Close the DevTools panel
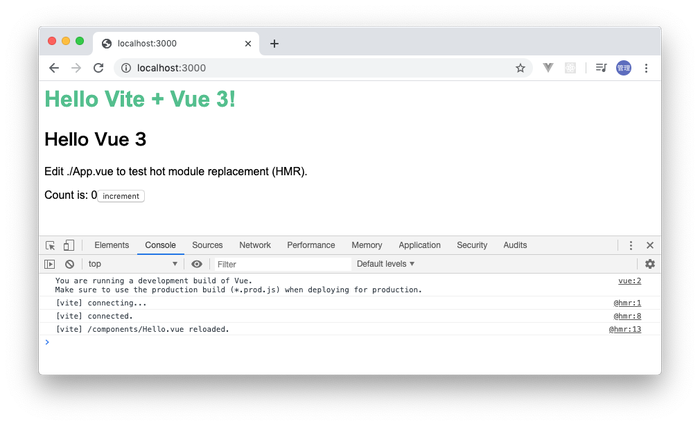The height and width of the screenshot is (426, 700). pyautogui.click(x=650, y=245)
